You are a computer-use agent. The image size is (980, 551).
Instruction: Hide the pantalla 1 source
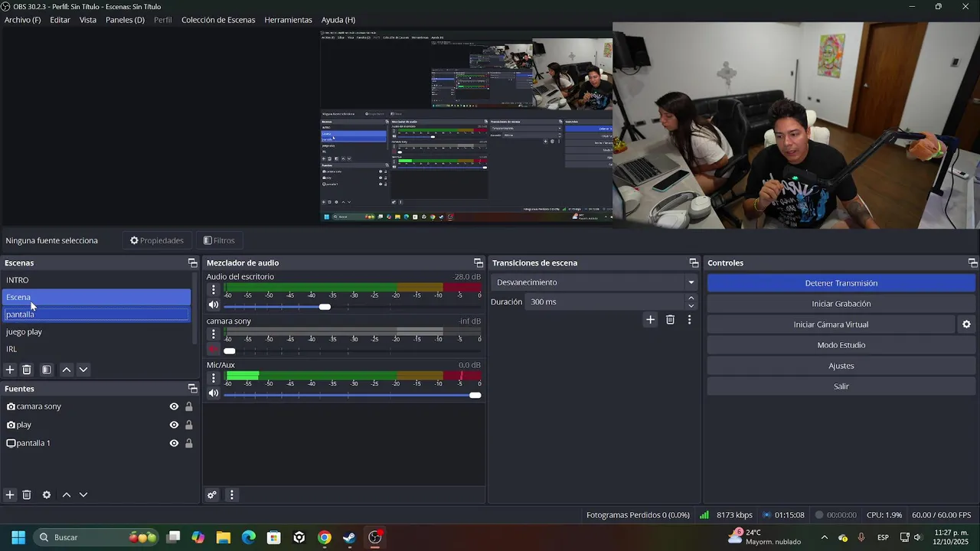click(x=174, y=443)
